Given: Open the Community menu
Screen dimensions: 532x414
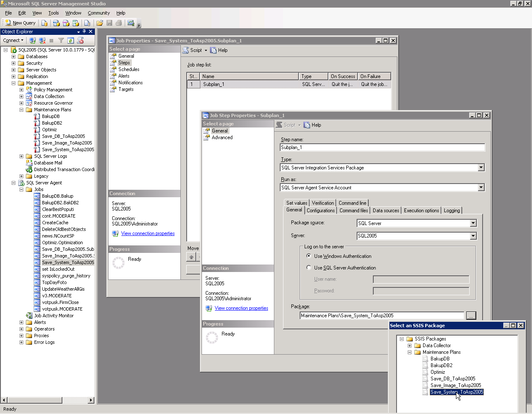Looking at the screenshot, I should [x=99, y=13].
